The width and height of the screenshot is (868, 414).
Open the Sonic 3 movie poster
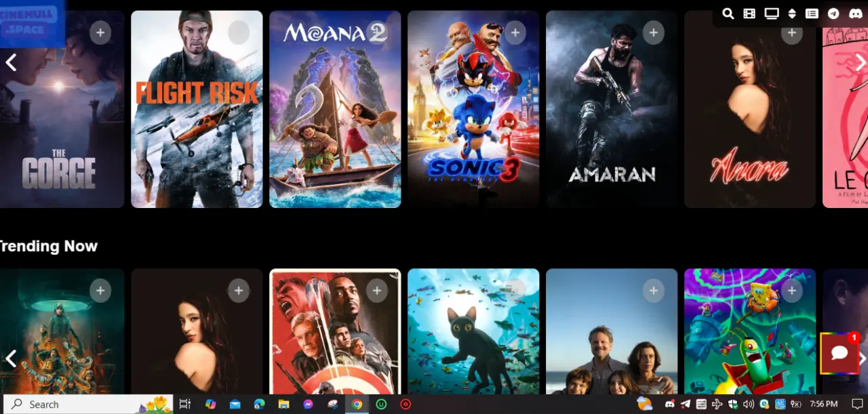pyautogui.click(x=473, y=109)
